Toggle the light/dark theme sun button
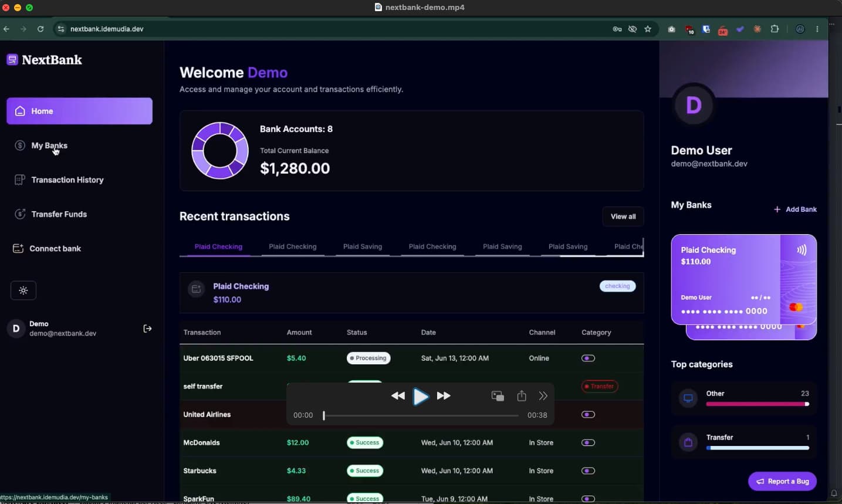This screenshot has width=842, height=504. click(23, 290)
